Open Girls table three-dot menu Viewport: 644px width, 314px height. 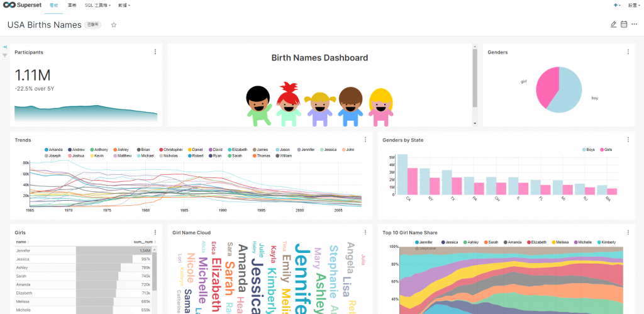[155, 232]
